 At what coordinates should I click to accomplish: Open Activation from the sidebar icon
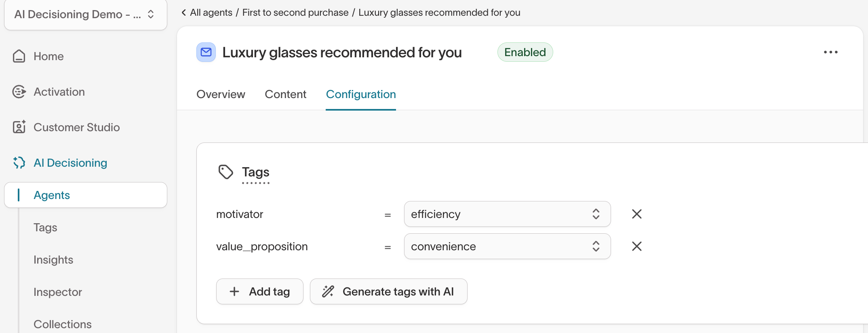coord(19,92)
